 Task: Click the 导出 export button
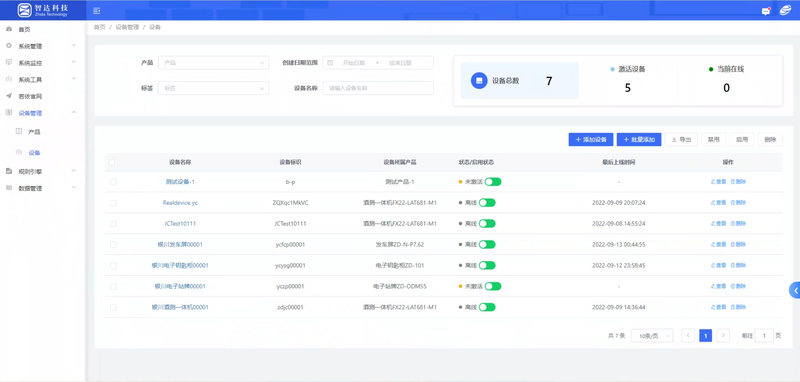click(681, 139)
